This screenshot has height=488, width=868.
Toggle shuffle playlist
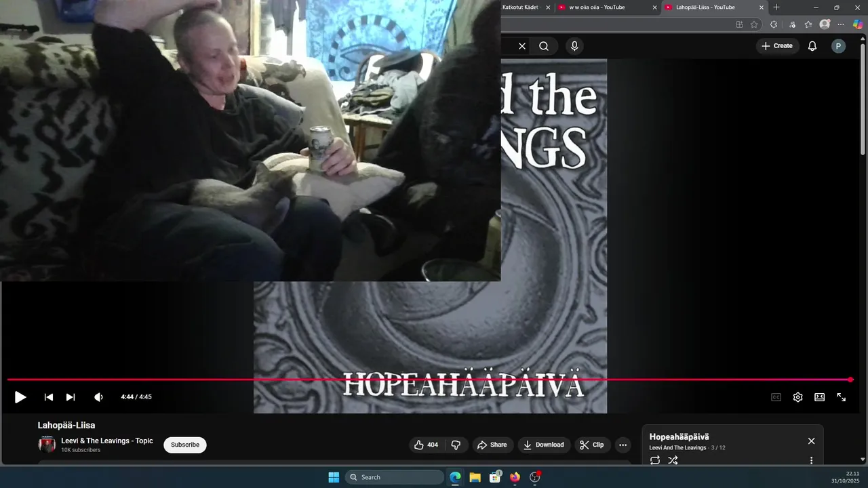pos(673,460)
